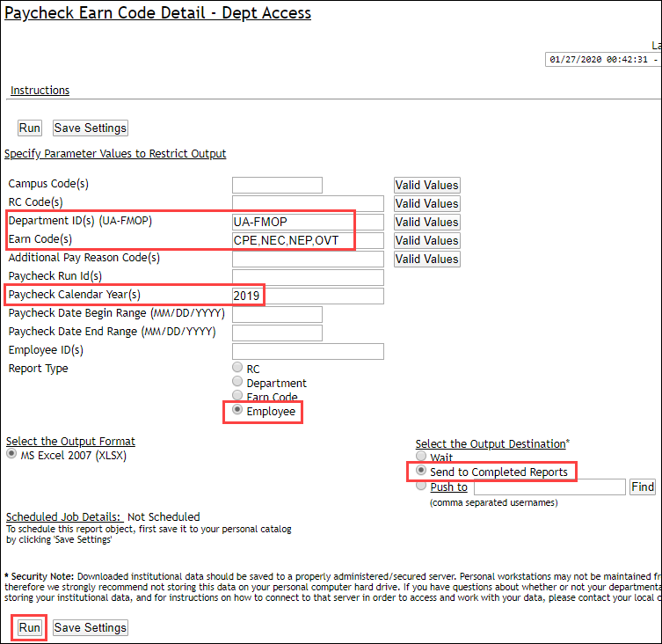
Task: Open Valid Values for Earn Code(s)
Action: (427, 240)
